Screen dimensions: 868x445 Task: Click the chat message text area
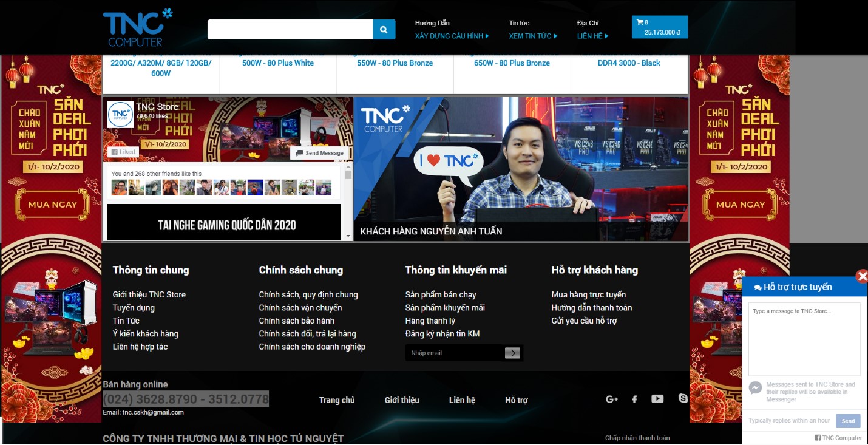(804, 339)
